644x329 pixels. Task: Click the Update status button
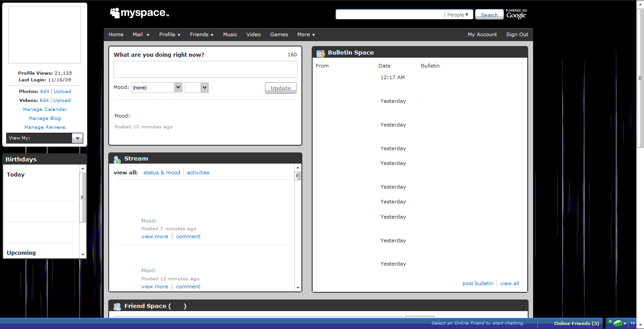[x=281, y=88]
